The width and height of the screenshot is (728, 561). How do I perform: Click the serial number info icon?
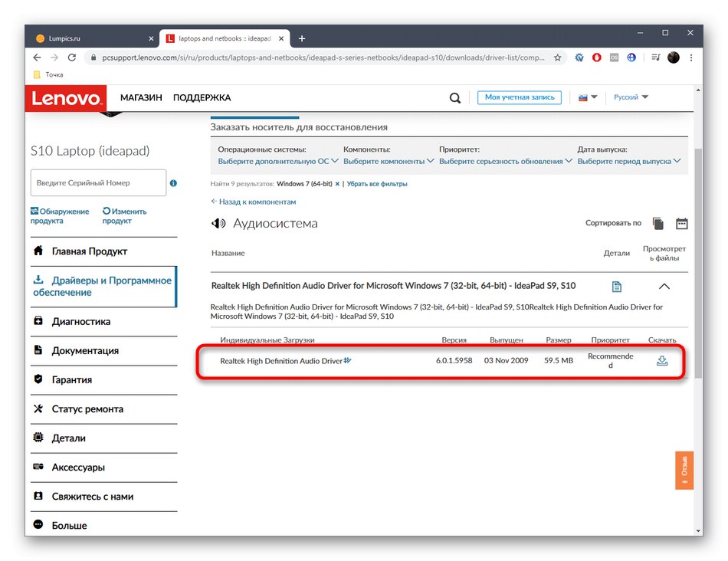coord(173,183)
